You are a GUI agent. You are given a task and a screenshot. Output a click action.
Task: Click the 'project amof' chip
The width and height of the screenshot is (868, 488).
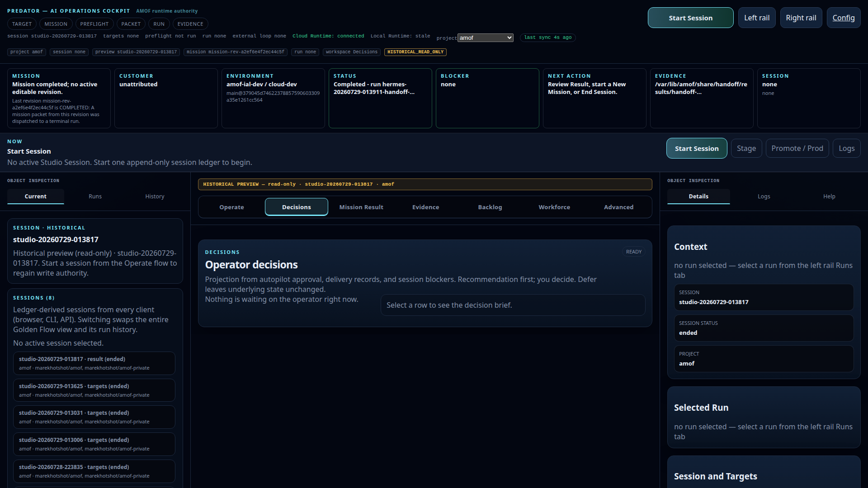click(27, 52)
